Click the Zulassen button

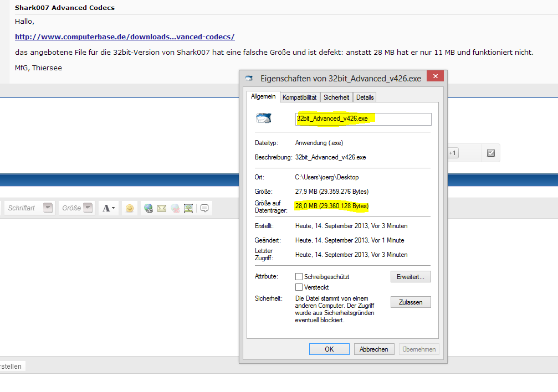[411, 302]
